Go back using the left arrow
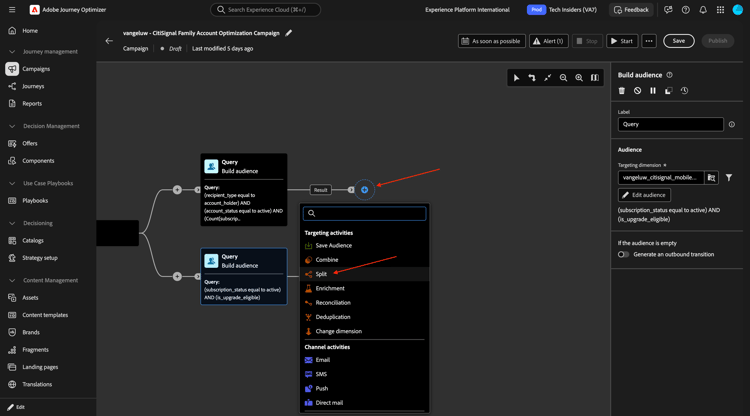Screen dimensions: 750x416 click(109, 41)
